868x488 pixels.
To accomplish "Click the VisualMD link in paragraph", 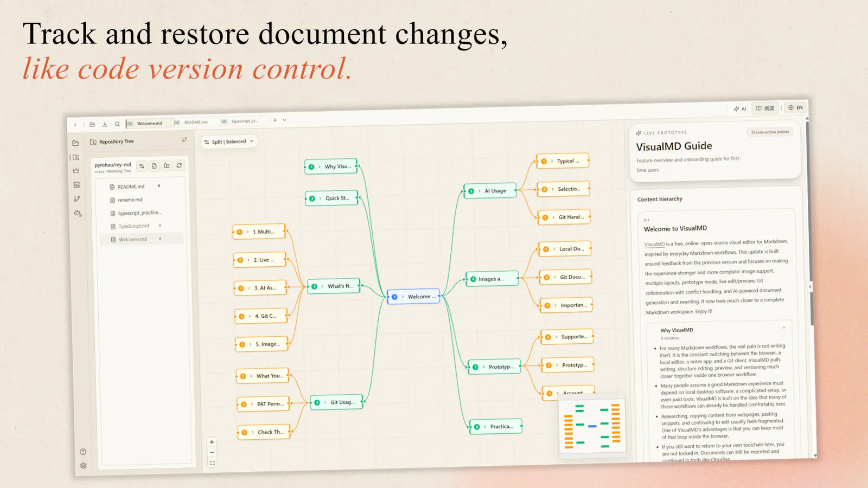I will 654,245.
